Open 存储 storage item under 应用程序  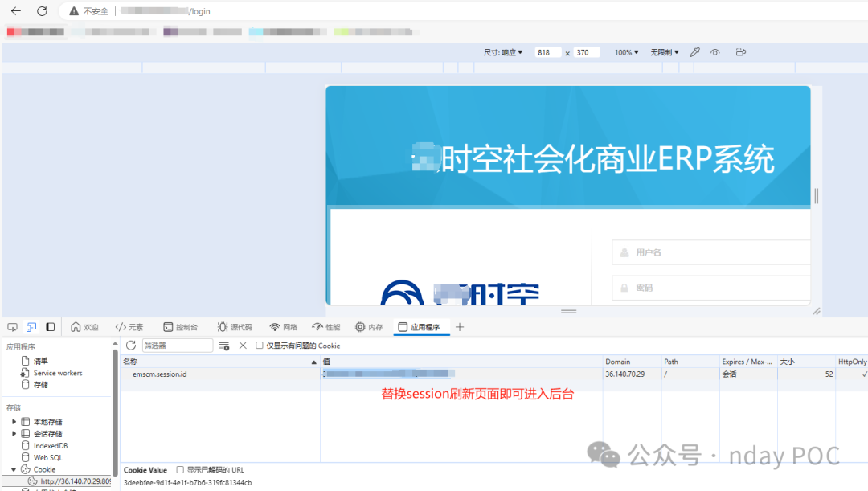point(40,385)
